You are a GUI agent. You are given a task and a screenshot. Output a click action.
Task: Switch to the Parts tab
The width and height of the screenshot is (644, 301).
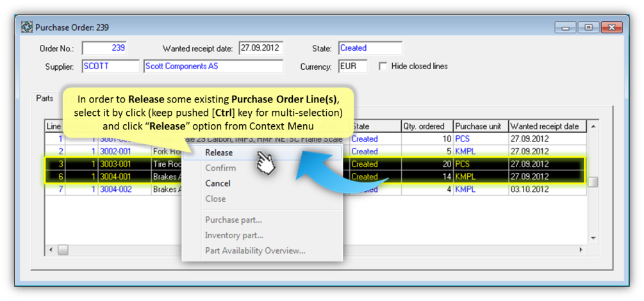pos(44,98)
